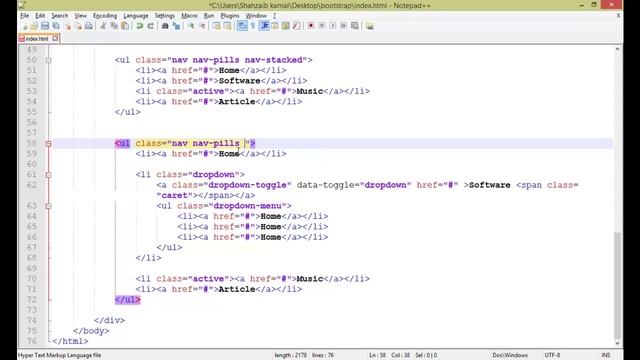
Task: Open the Macro menu
Action: (x=189, y=16)
